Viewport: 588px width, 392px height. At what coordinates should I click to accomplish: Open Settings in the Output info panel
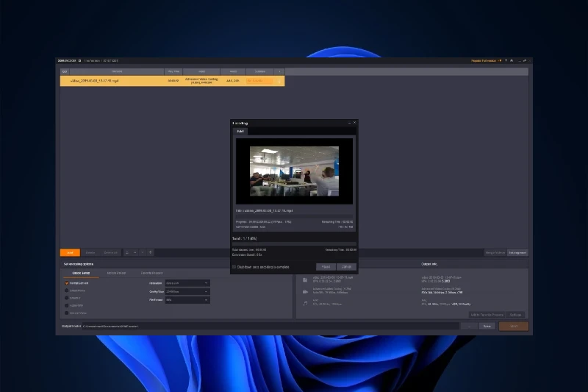[x=516, y=315]
